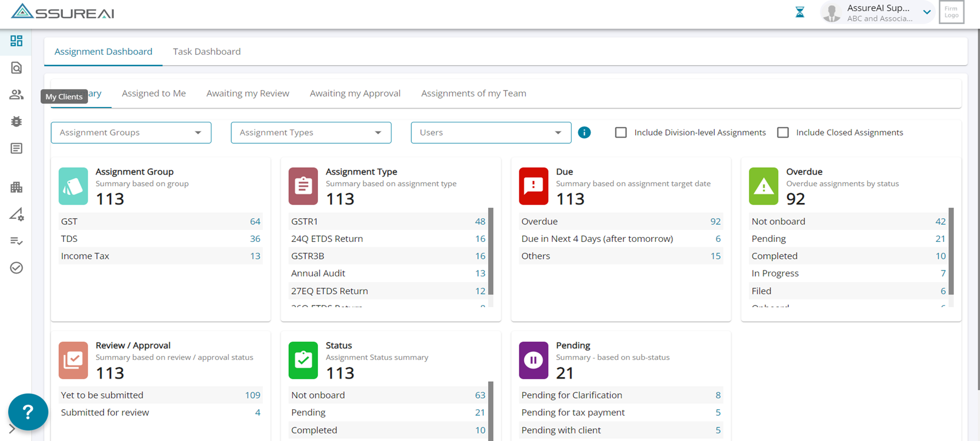Open the dashboard icon in sidebar
Viewport: 980px width, 441px height.
pos(16,41)
